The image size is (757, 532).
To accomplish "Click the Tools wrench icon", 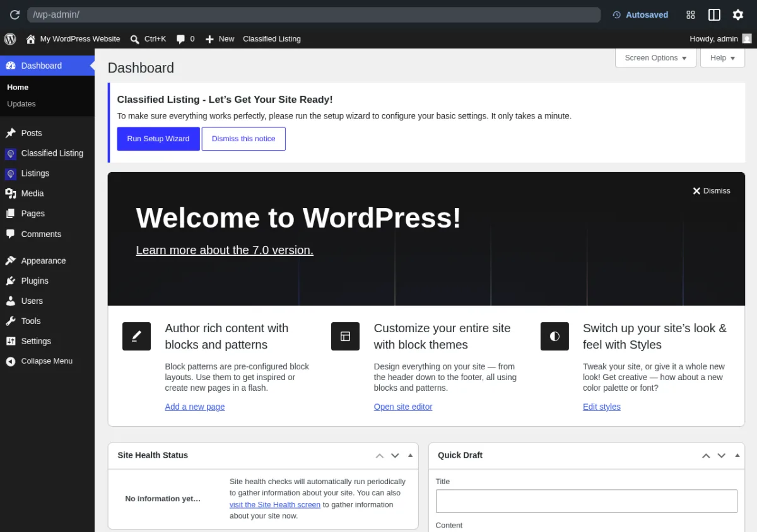I will coord(11,321).
